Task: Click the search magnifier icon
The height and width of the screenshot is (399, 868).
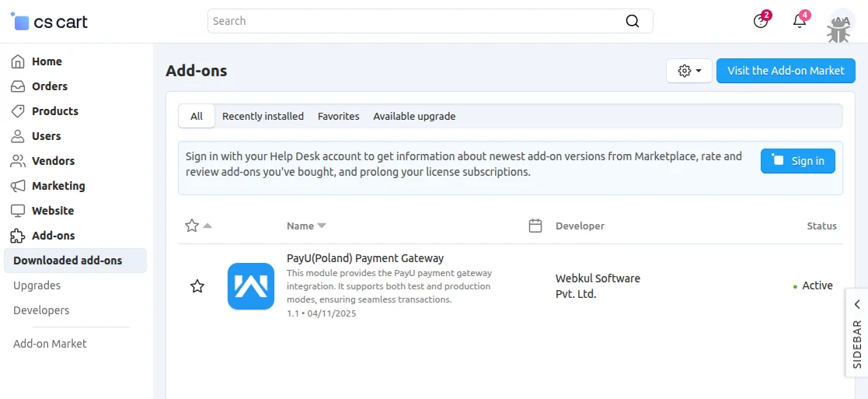Action: (633, 21)
